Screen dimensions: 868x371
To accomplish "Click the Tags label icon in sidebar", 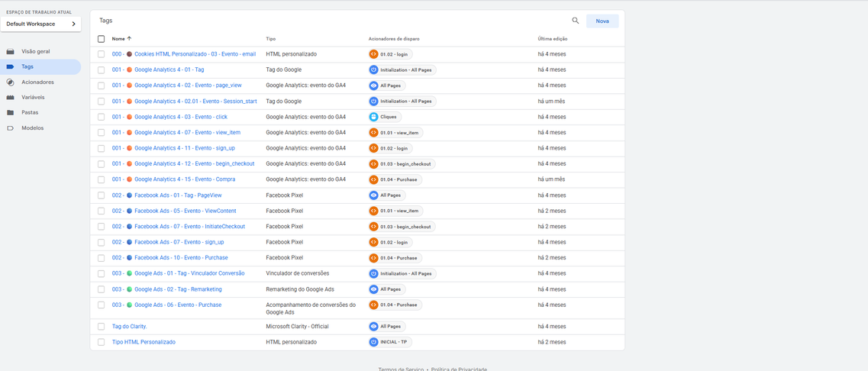I will [x=11, y=66].
